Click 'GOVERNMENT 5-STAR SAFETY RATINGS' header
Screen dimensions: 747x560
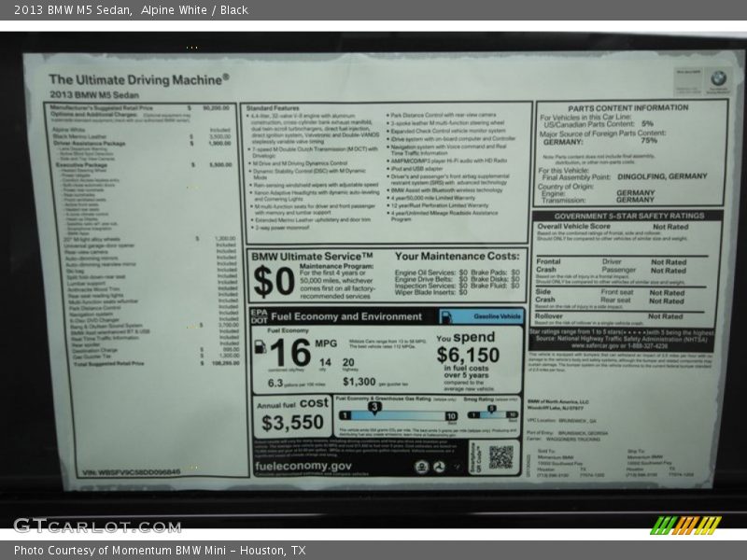point(628,217)
